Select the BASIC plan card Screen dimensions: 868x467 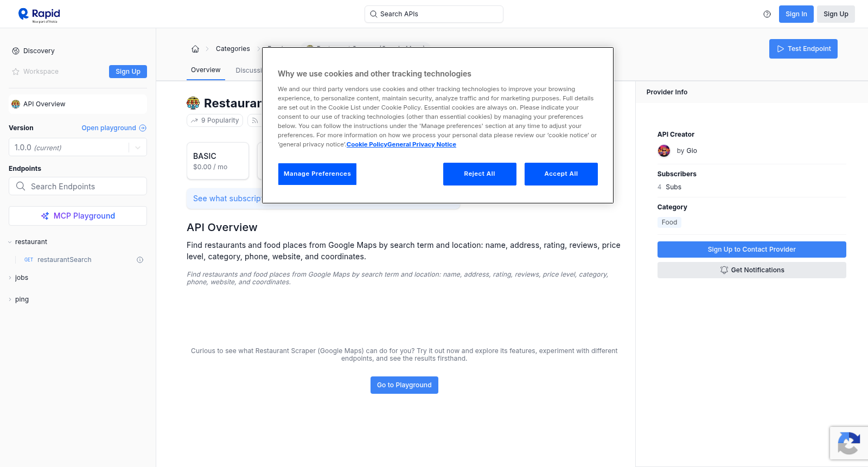pyautogui.click(x=218, y=161)
